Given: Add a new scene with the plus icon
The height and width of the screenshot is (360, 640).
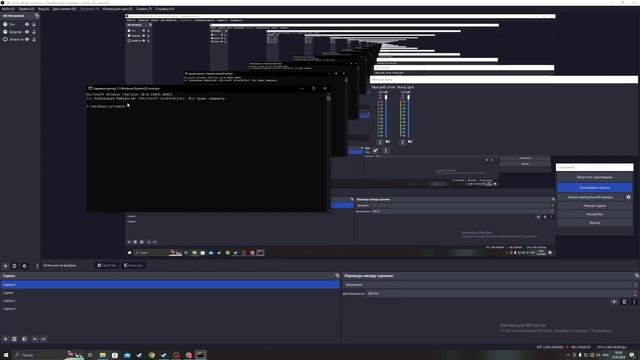Looking at the screenshot, I should (5, 339).
